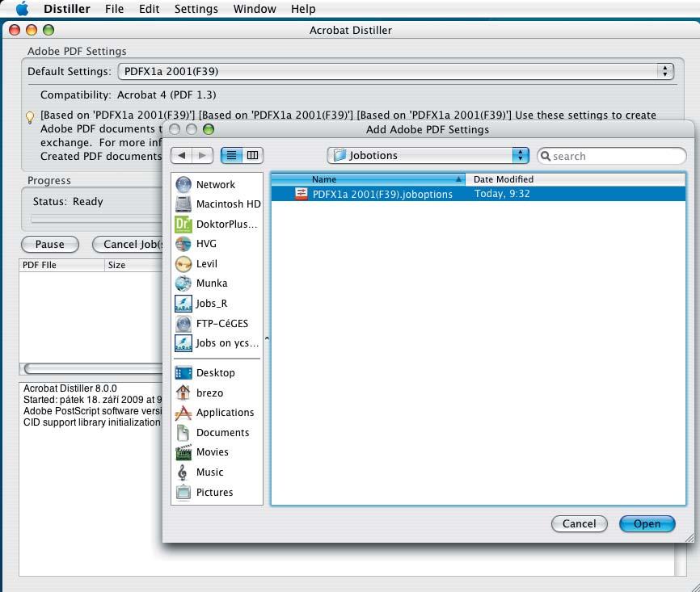Go to Pictures folder in sidebar
700x592 pixels.
(x=217, y=492)
